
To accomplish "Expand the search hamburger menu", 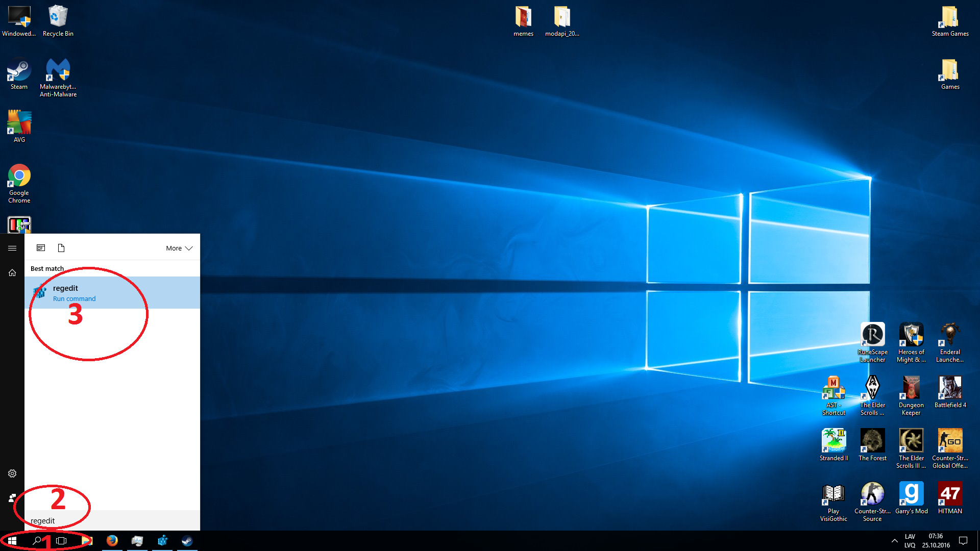I will point(12,248).
